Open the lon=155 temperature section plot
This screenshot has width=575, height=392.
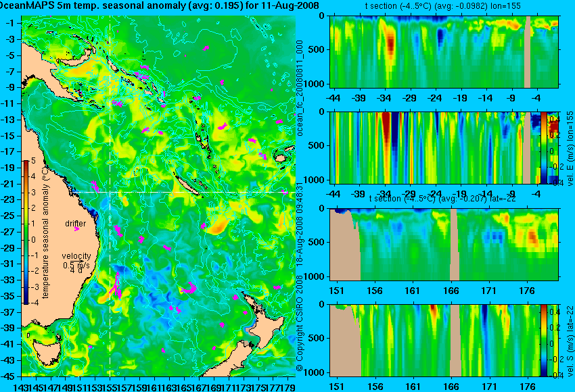coord(444,51)
